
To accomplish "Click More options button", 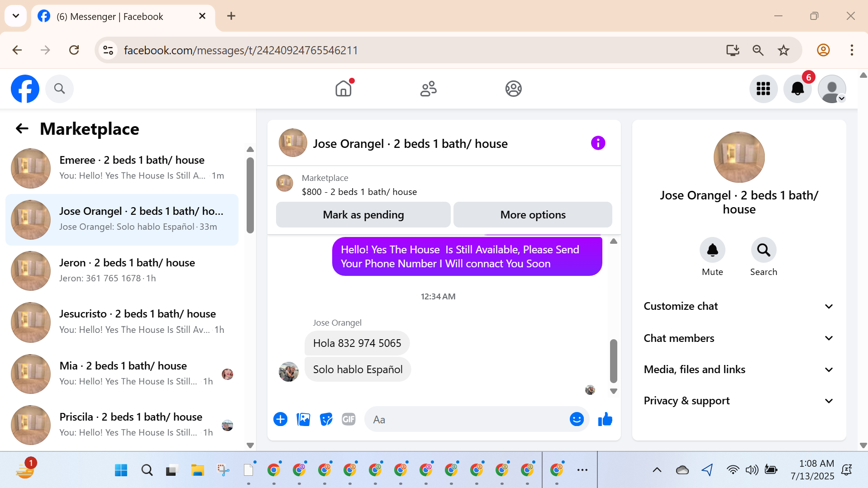I will (x=533, y=215).
